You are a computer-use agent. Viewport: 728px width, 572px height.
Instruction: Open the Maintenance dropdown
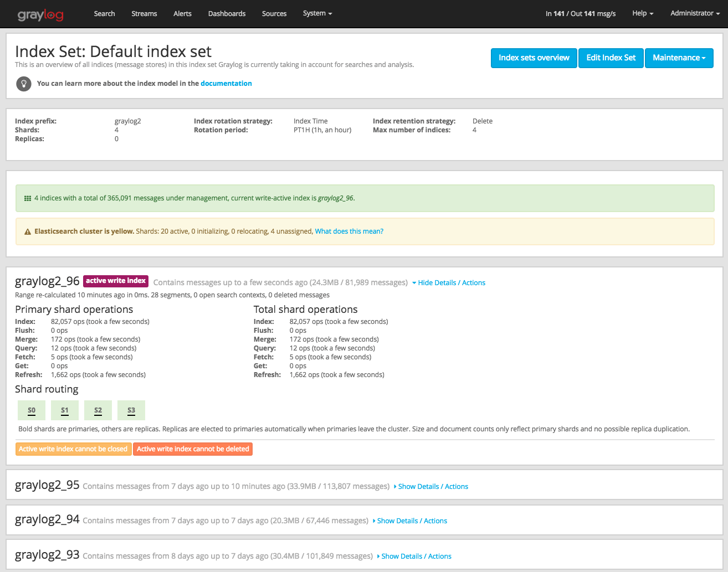[x=679, y=58]
